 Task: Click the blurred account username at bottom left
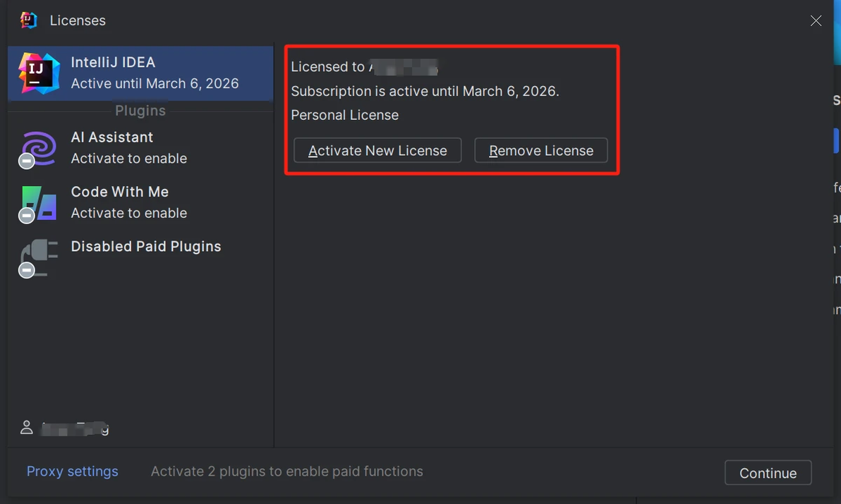coord(75,428)
